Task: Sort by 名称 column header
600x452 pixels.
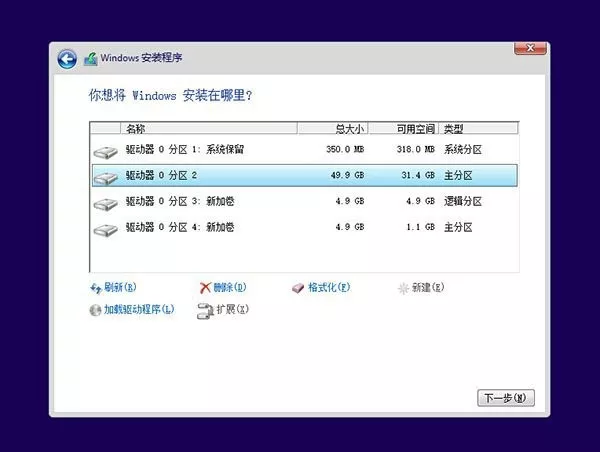Action: coord(209,129)
